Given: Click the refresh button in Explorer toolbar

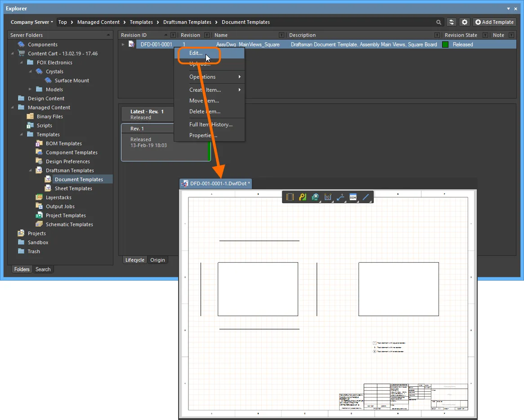Looking at the screenshot, I should pyautogui.click(x=452, y=22).
